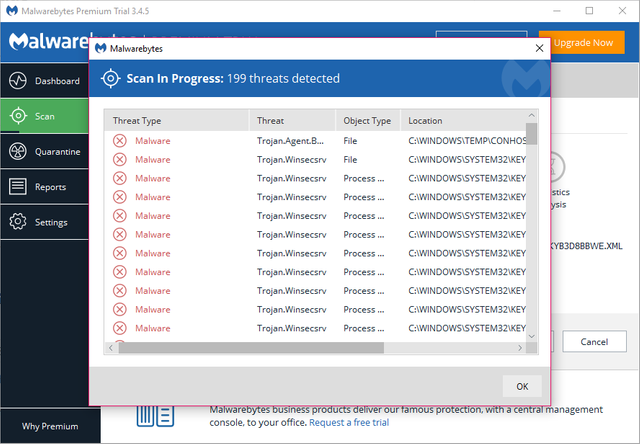Image resolution: width=640 pixels, height=444 pixels.
Task: Click business products document icon at bottom
Action: [x=156, y=416]
